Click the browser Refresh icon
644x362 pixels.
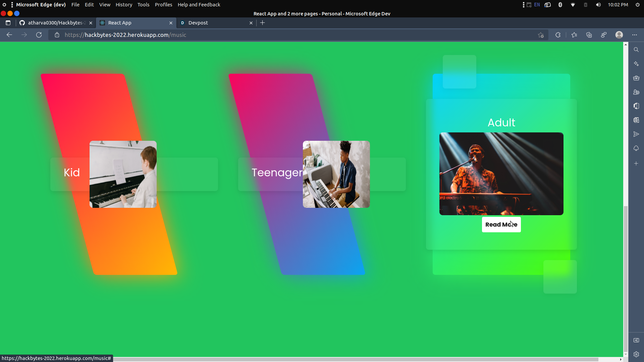tap(39, 35)
